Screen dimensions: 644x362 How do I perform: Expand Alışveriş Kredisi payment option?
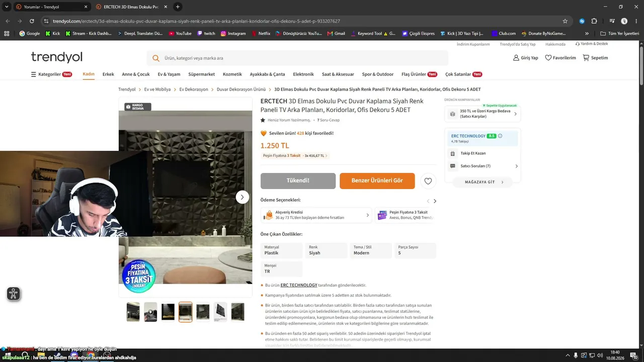[316, 215]
